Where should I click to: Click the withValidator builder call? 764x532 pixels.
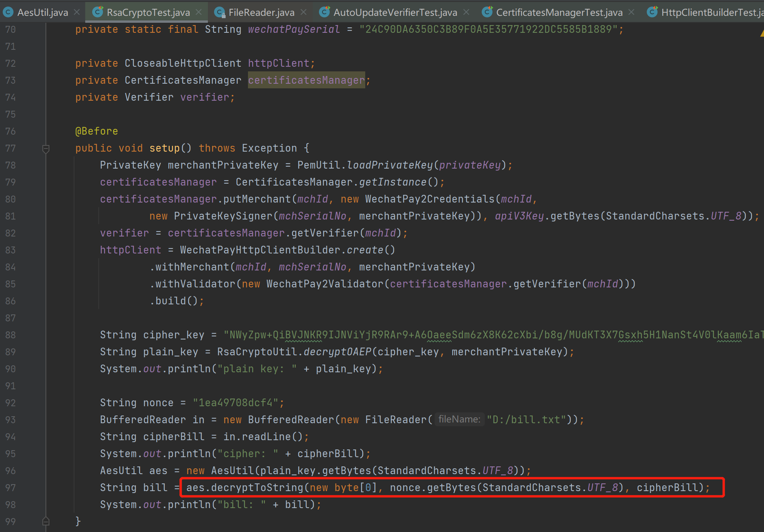[196, 284]
